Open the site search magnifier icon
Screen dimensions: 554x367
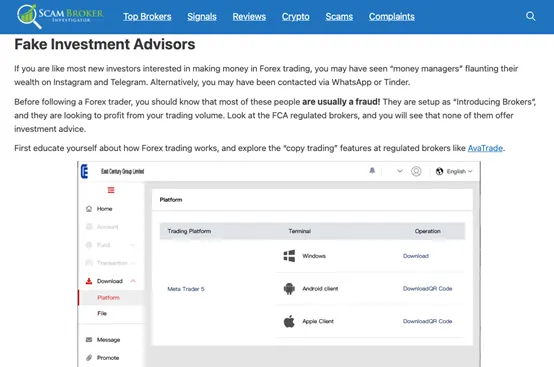(530, 16)
